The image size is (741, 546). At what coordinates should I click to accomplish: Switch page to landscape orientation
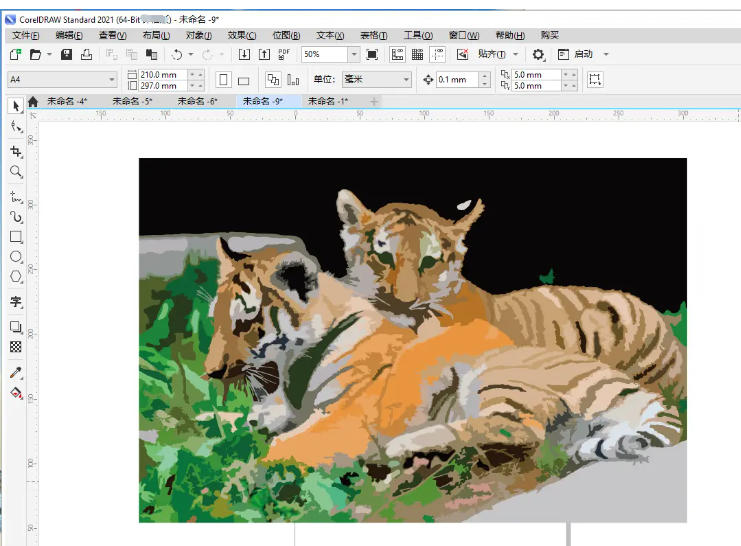click(243, 80)
